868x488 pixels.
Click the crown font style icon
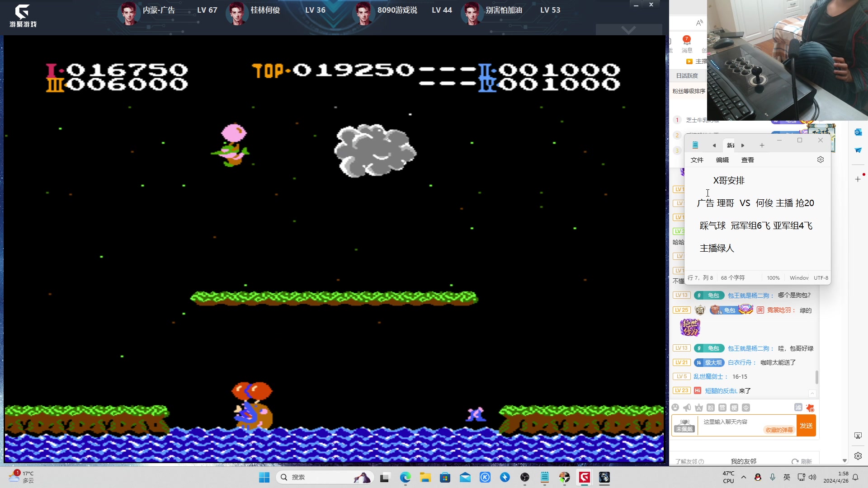(x=699, y=408)
